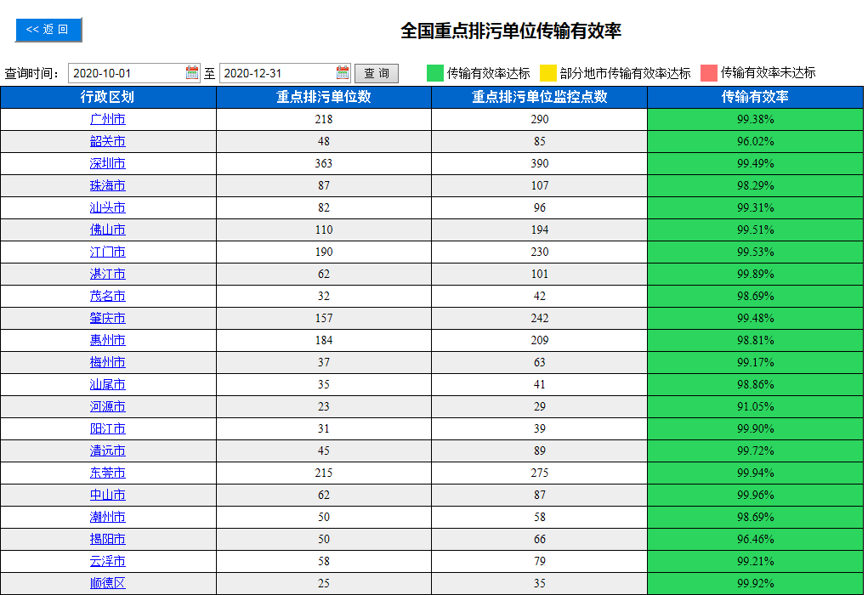Image resolution: width=868 pixels, height=595 pixels.
Task: Open 湛江市 link
Action: click(108, 274)
